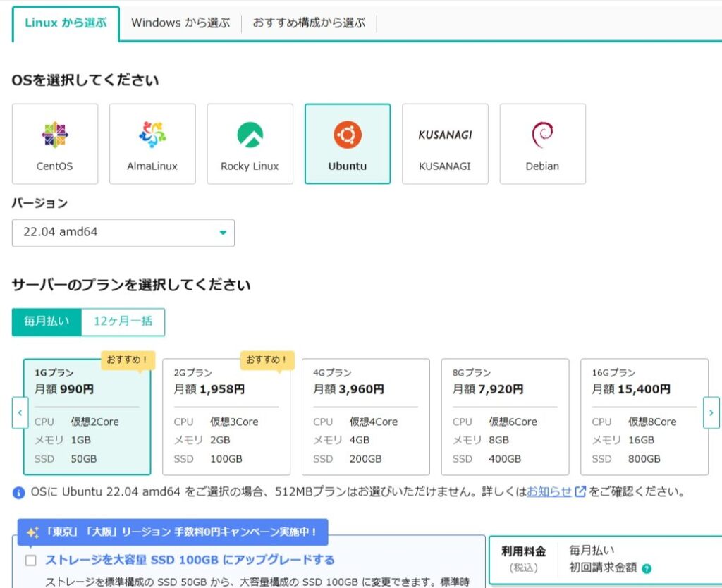The image size is (722, 588).
Task: Select the Rocky Linux OS icon
Action: pos(250,143)
